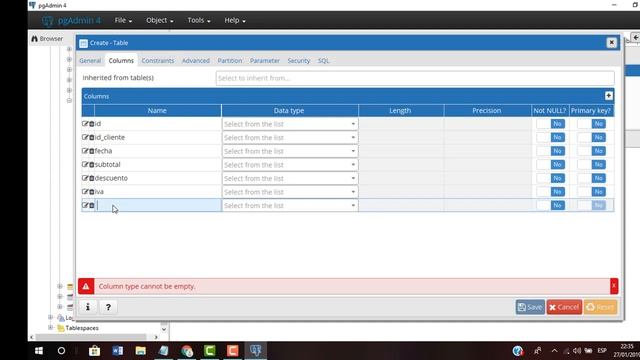
Task: Delete the subtotal column row
Action: (92, 164)
